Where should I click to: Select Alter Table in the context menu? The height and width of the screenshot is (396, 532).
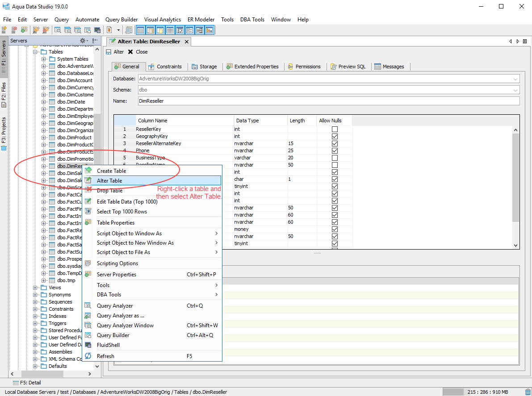(153, 180)
